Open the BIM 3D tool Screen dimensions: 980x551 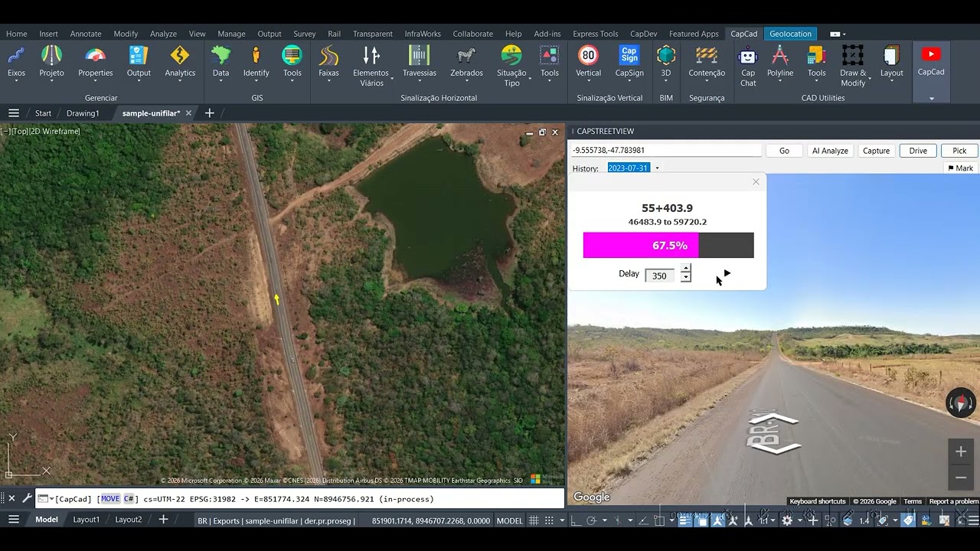tap(666, 62)
